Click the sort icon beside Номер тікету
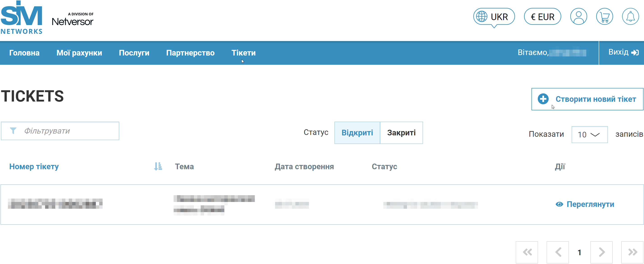 coord(158,166)
